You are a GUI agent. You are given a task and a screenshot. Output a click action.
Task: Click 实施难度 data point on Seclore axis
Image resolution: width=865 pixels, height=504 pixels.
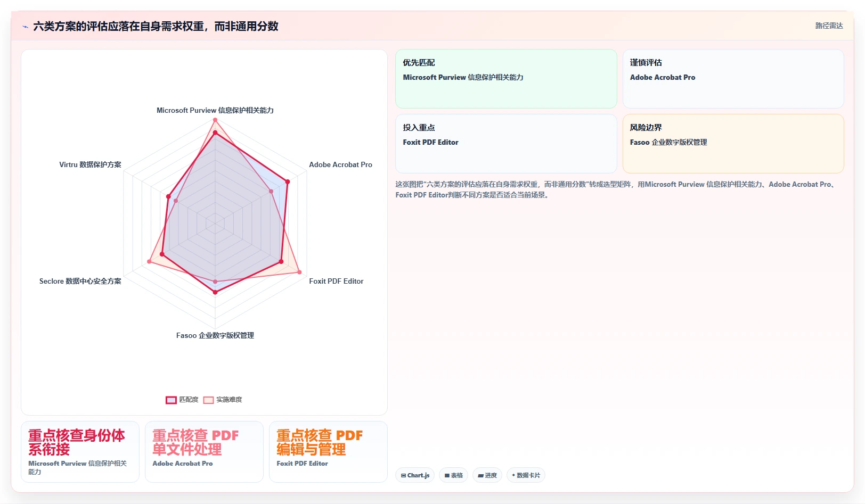tap(149, 261)
